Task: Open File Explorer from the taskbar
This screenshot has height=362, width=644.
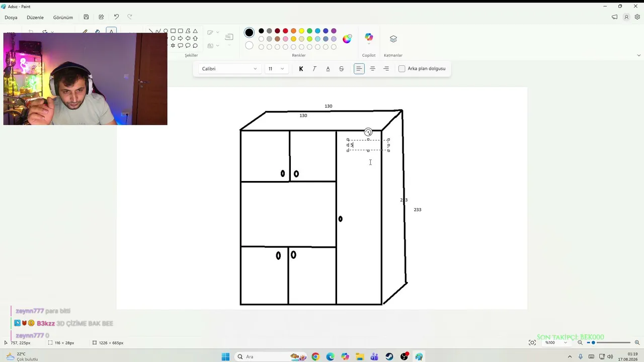Action: [x=360, y=356]
